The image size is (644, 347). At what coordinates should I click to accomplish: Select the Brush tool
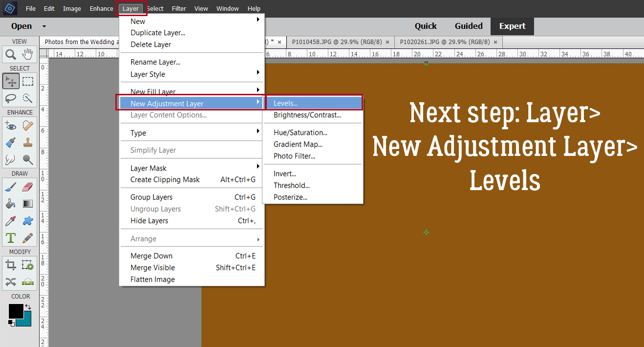(11, 187)
